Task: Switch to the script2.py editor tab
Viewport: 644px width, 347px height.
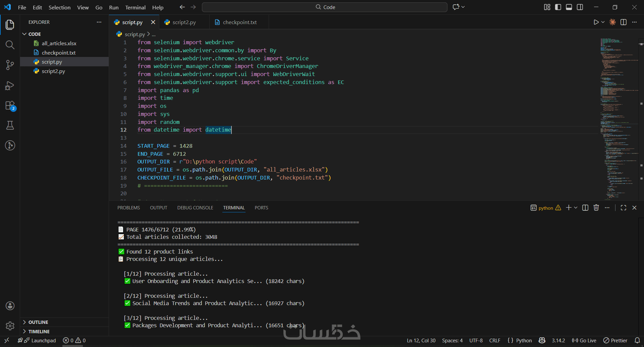Action: [x=184, y=22]
